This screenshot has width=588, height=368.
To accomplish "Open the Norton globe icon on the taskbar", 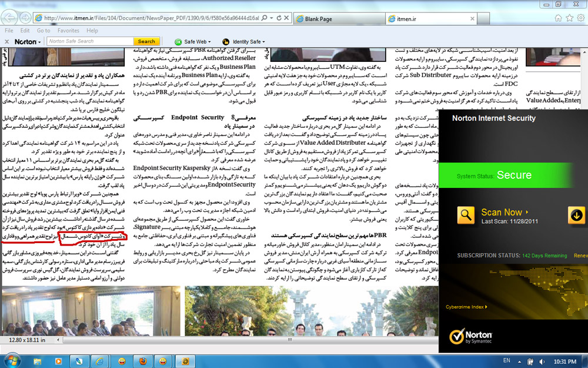I will [185, 362].
